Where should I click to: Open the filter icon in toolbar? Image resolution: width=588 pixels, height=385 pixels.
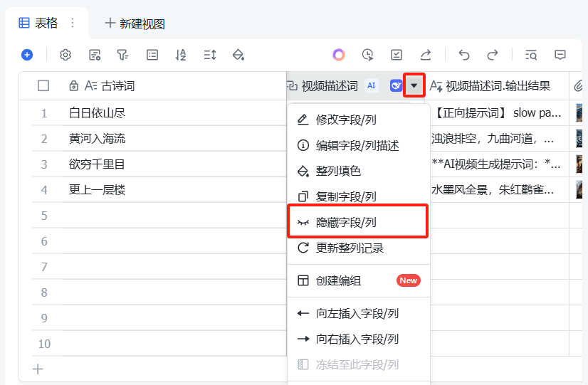click(122, 55)
